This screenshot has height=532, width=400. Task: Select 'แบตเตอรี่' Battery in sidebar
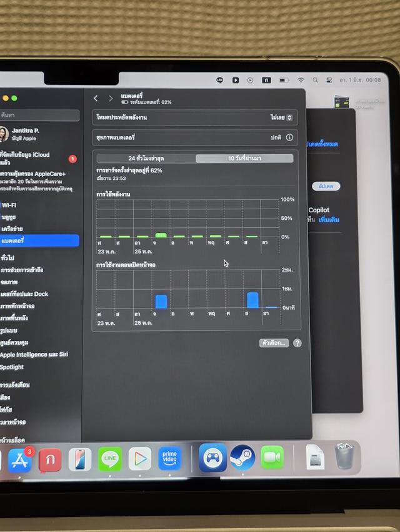coord(39,240)
